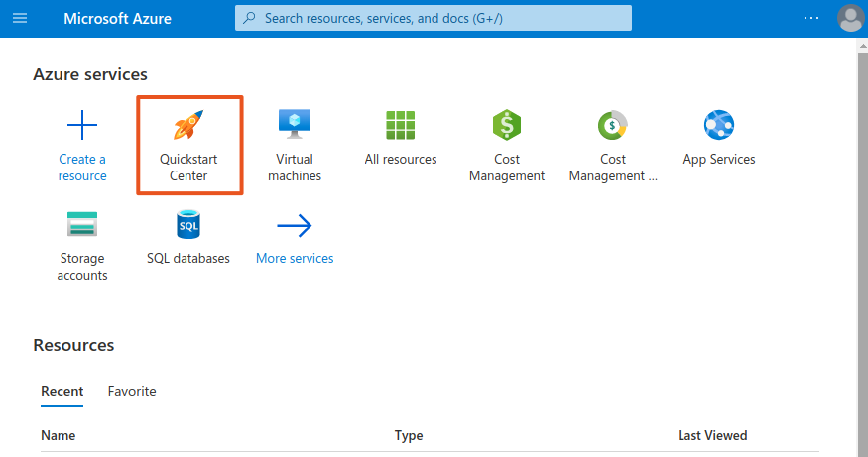
Task: Click the More services arrow icon
Action: [295, 225]
